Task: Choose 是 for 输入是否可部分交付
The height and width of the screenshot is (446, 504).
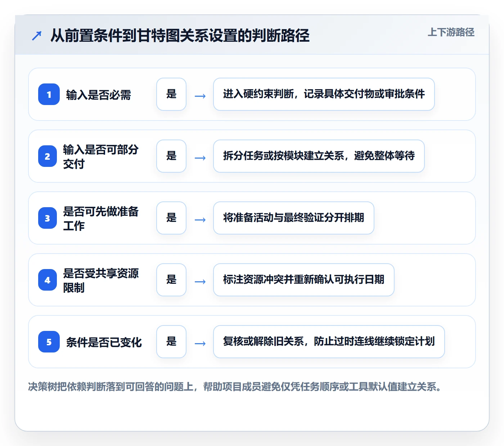Action: (171, 156)
